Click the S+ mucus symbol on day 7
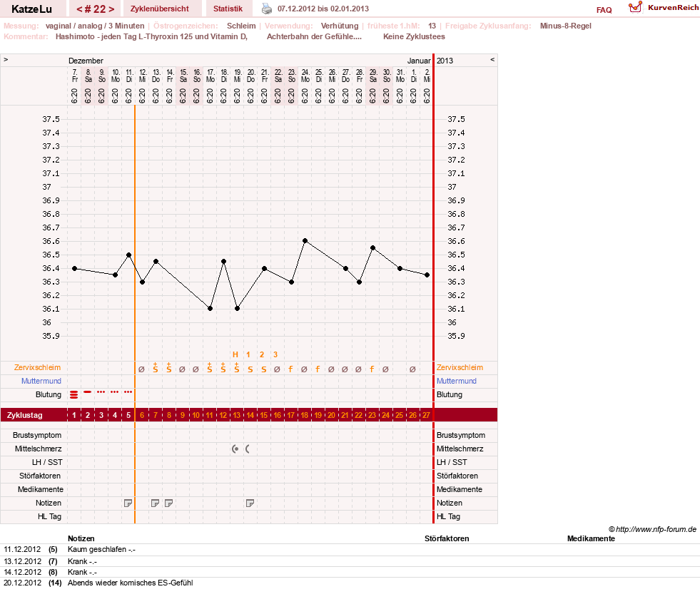Viewport: 700px width, 609px height. pyautogui.click(x=156, y=368)
